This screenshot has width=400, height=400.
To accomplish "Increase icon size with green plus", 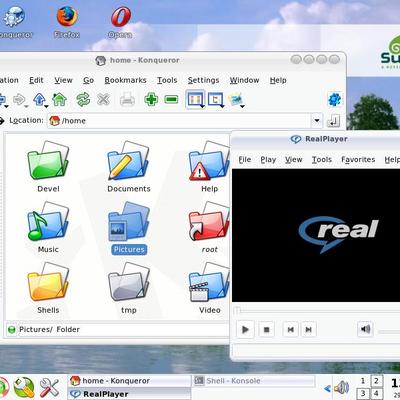I will [151, 99].
